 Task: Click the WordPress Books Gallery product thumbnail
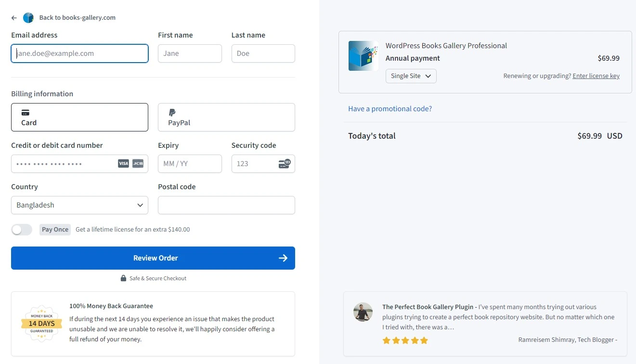tap(363, 56)
